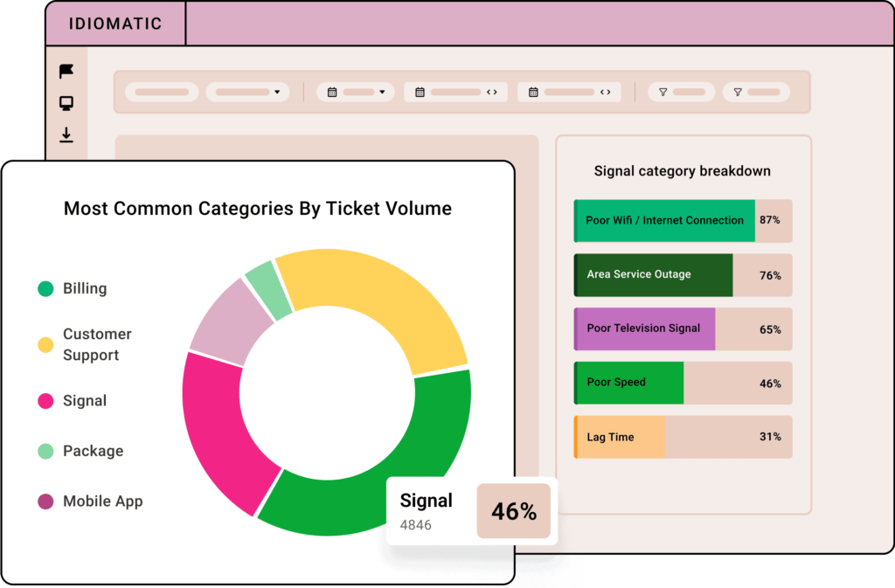Click the Poor Wifi / Internet Connection bar

coord(663,221)
